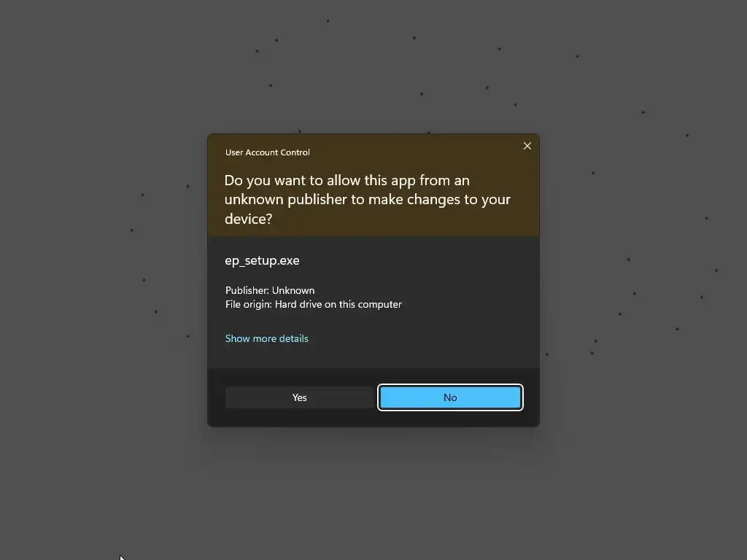The width and height of the screenshot is (747, 560).
Task: Click the 'Hard drive on this computer' text
Action: [338, 304]
